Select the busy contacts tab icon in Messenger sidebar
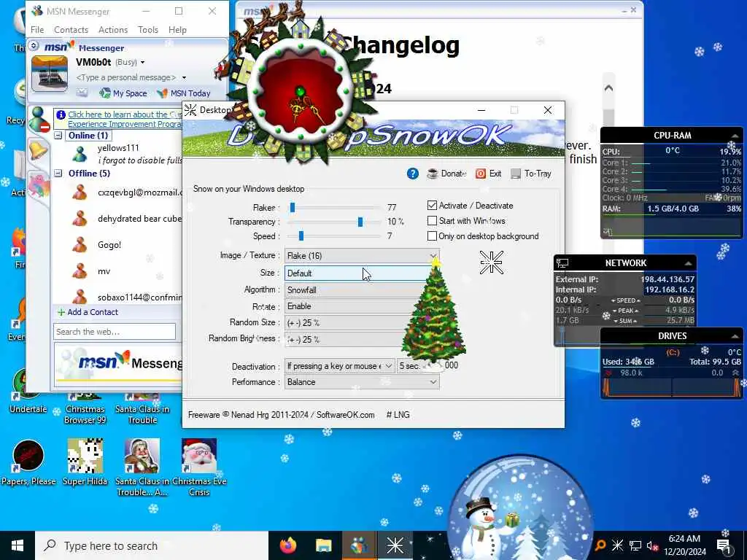 [x=39, y=119]
